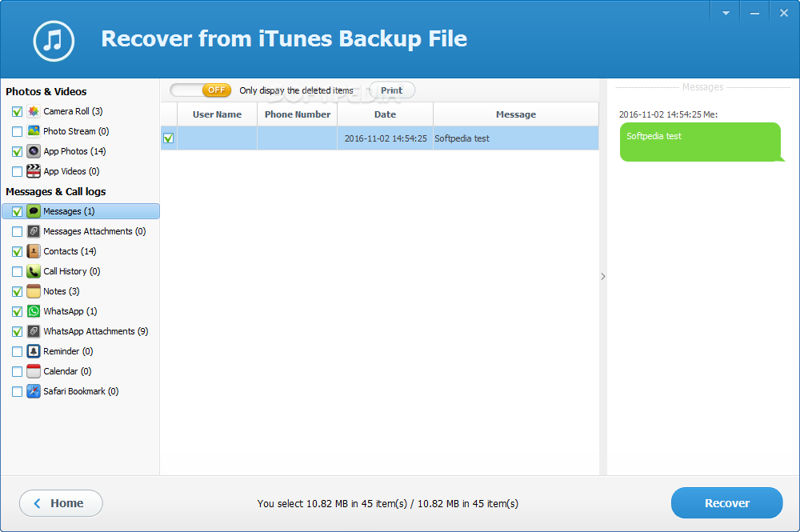
Task: Click the Calendar icon
Action: coord(33,371)
